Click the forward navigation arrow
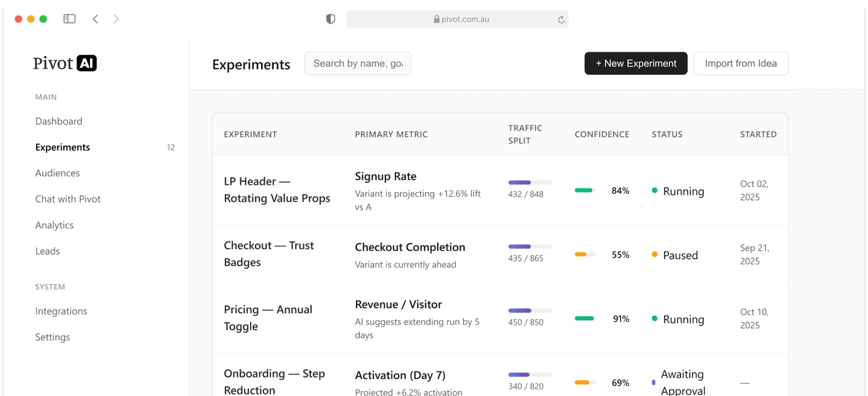Viewport: 868px width, 396px height. [x=116, y=19]
